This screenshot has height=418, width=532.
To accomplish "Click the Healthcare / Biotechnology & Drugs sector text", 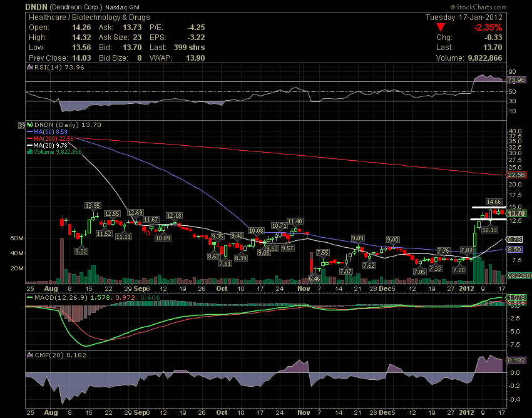I will pos(90,18).
